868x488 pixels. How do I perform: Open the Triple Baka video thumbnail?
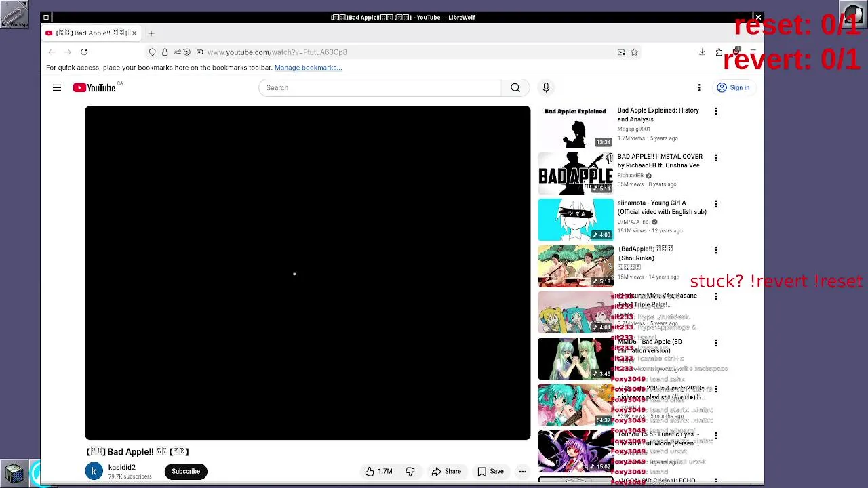576,312
